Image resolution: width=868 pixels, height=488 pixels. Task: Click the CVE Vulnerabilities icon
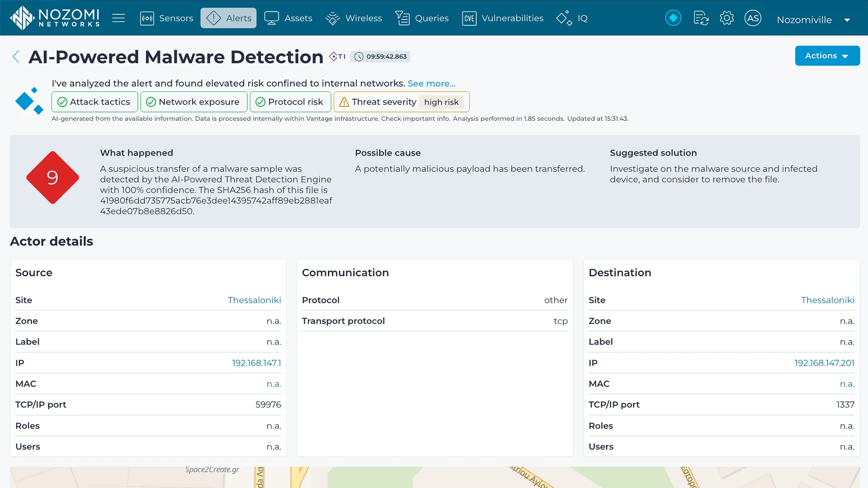(469, 19)
